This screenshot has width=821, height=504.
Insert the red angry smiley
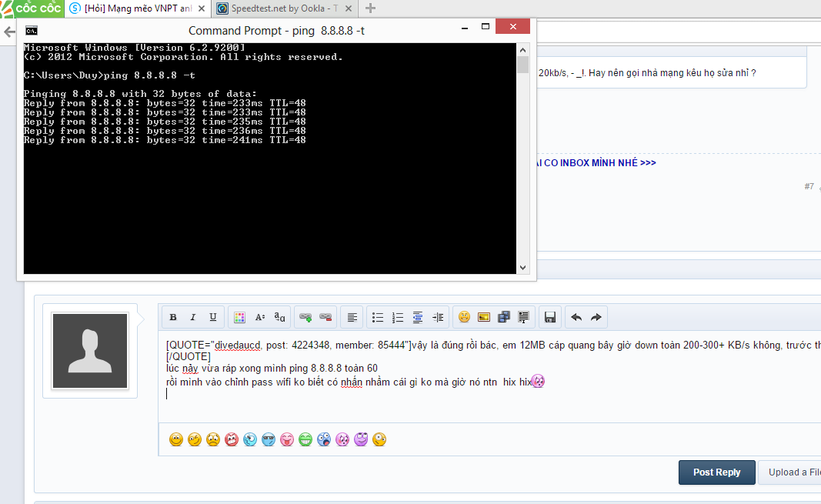click(232, 439)
